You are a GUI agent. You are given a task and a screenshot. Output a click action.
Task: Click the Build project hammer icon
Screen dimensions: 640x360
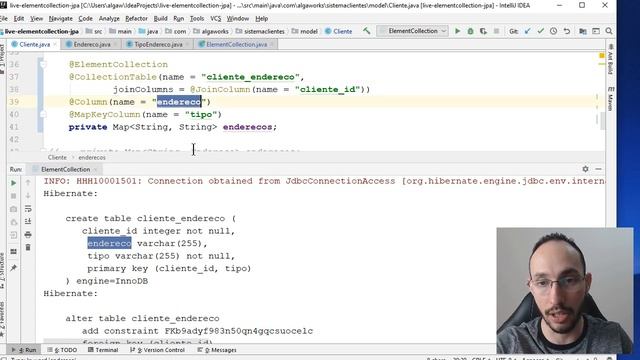[x=367, y=31]
